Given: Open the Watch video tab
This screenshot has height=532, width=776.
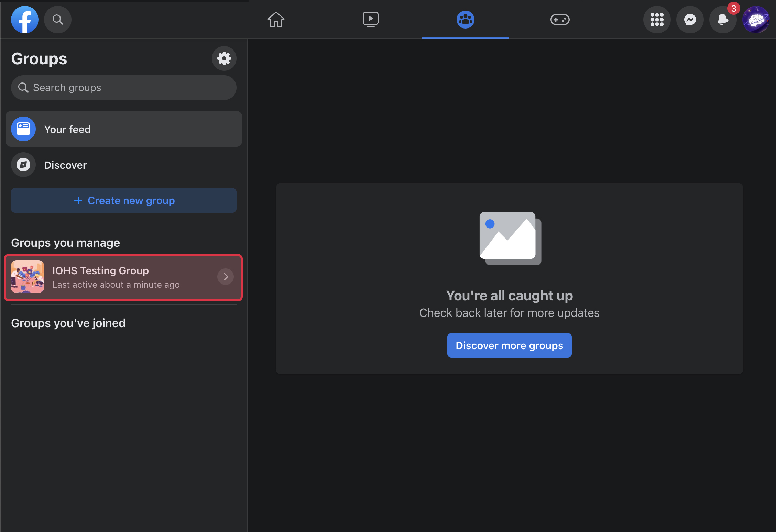Looking at the screenshot, I should (370, 20).
